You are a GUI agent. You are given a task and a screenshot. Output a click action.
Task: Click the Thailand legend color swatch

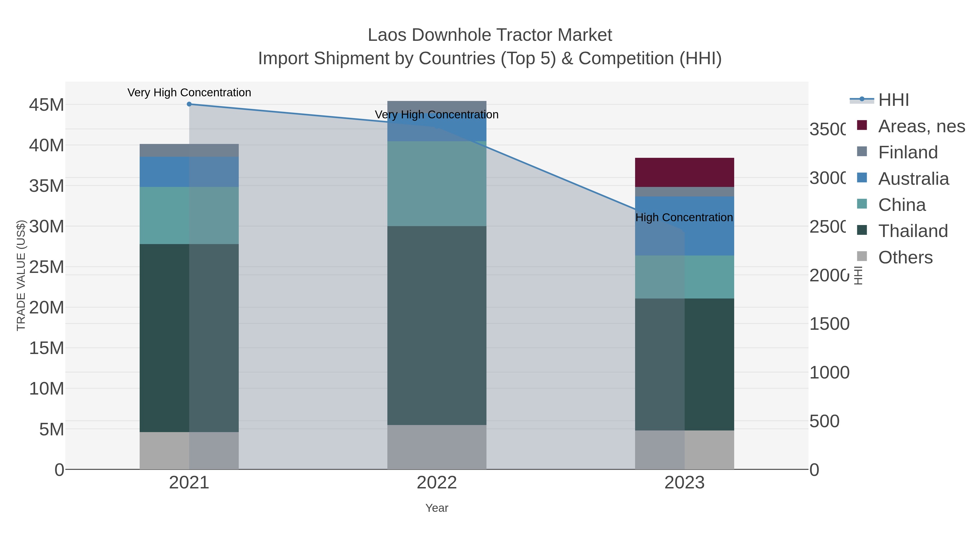pos(862,230)
